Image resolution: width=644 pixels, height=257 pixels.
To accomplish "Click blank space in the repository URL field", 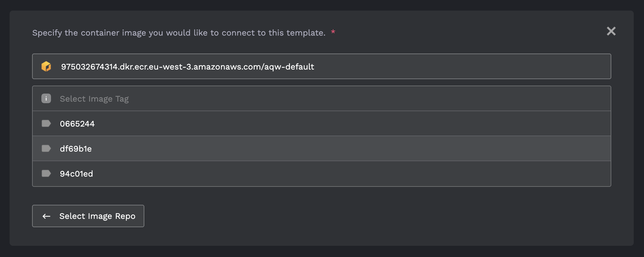I will pos(462,66).
